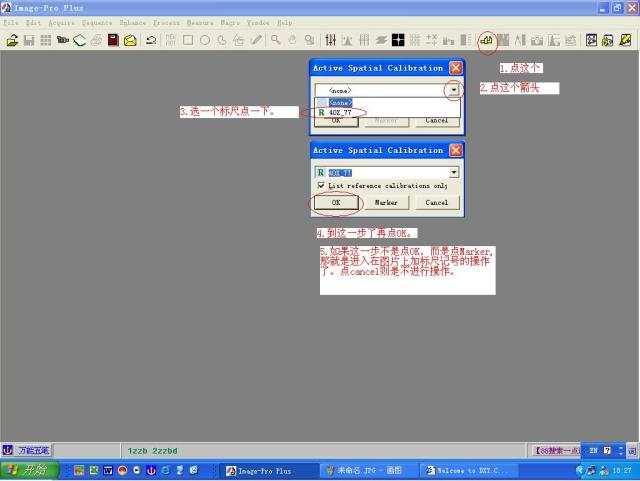Click the print icon in toolbar
This screenshot has width=640, height=481.
[96, 40]
